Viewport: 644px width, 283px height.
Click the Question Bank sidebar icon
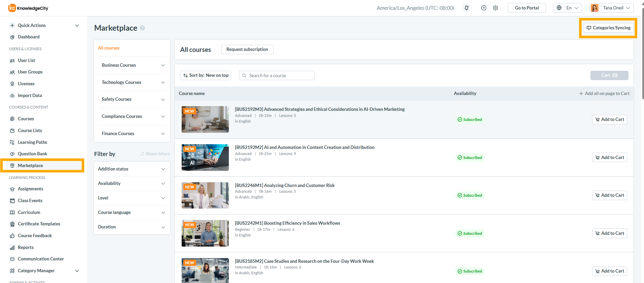[x=12, y=154]
